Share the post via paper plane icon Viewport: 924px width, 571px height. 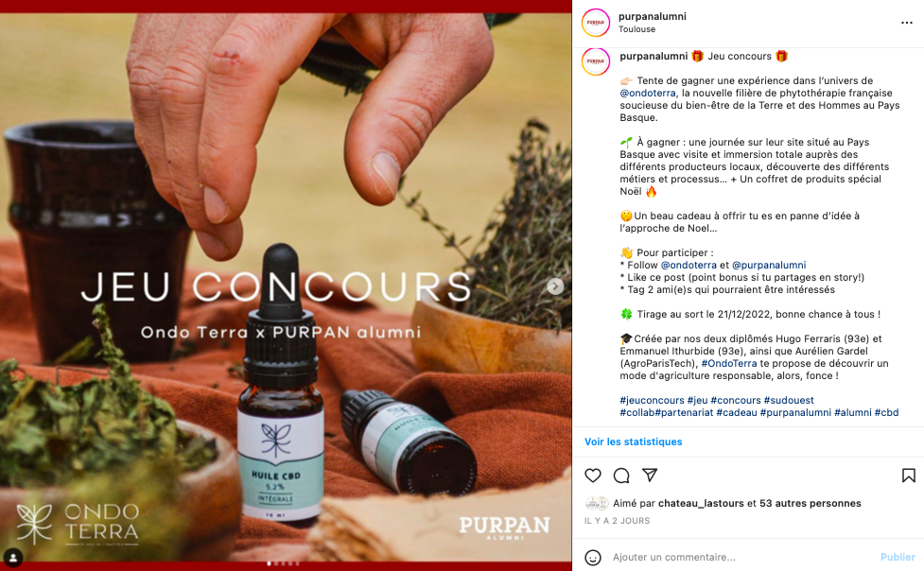coord(650,475)
